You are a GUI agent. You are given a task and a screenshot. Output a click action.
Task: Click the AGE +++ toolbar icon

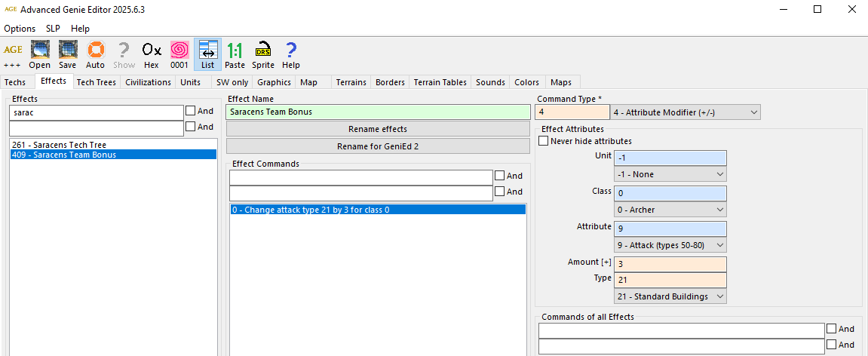pyautogui.click(x=13, y=55)
